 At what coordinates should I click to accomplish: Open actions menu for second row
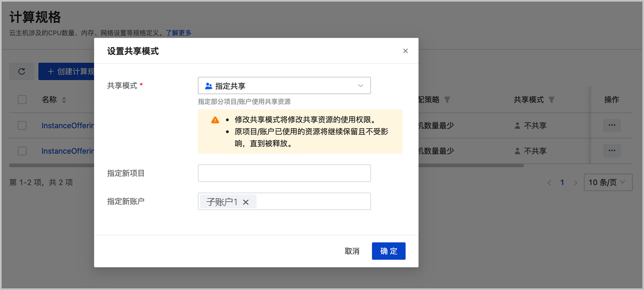(x=612, y=151)
